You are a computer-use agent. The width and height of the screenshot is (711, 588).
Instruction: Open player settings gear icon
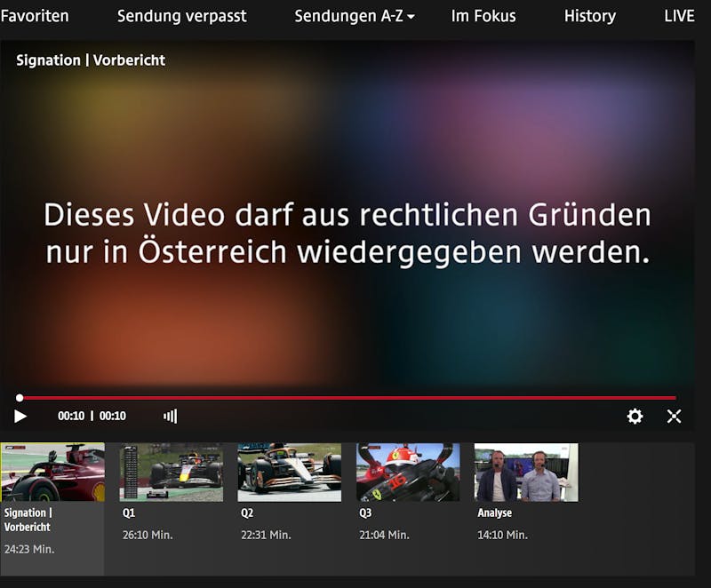tap(635, 416)
